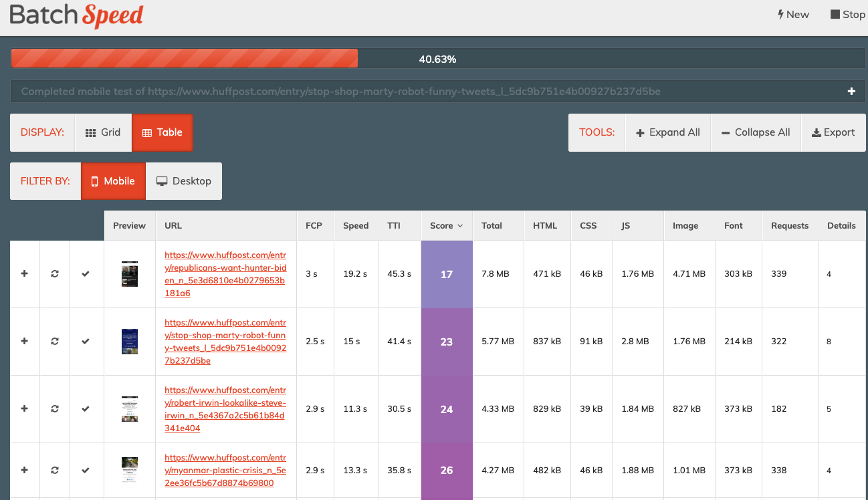Viewport: 868px width, 500px height.
Task: Toggle checkmark for robert-irwin-lookalike row
Action: coord(86,409)
